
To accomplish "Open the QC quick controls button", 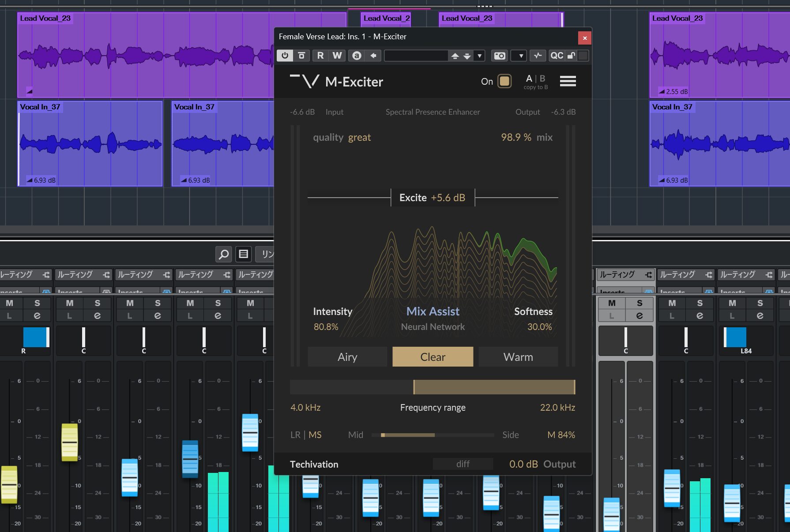I will tap(557, 56).
